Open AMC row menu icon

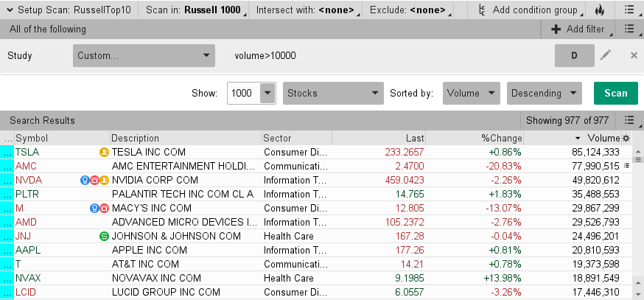tap(626, 166)
